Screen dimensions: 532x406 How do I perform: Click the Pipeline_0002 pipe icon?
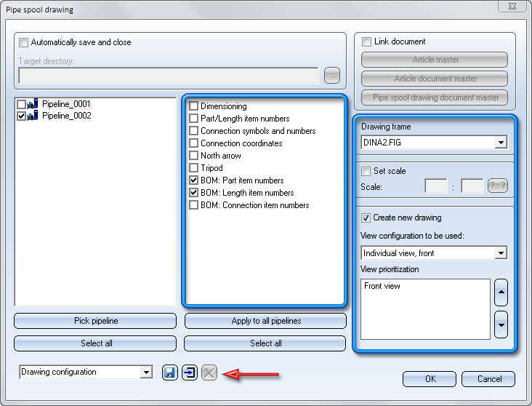pyautogui.click(x=33, y=116)
